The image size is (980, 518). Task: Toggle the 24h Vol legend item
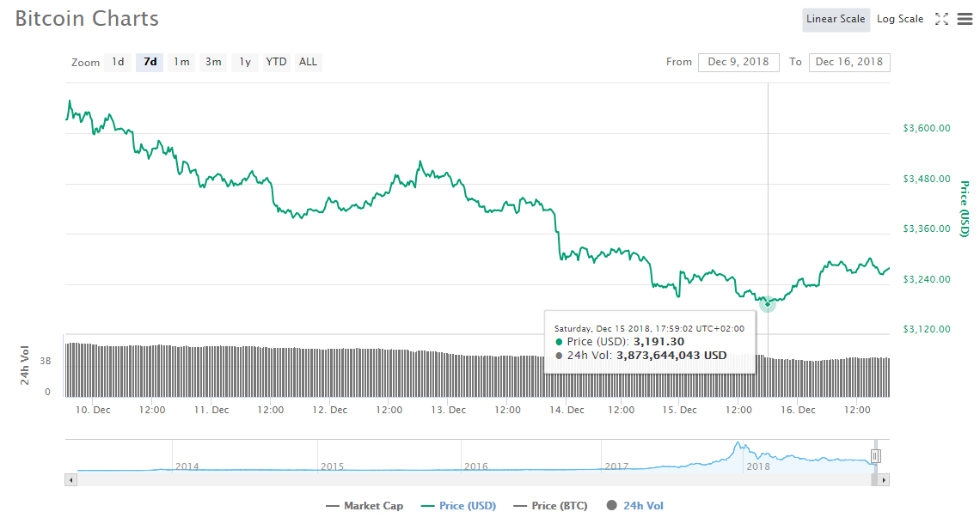(x=634, y=506)
